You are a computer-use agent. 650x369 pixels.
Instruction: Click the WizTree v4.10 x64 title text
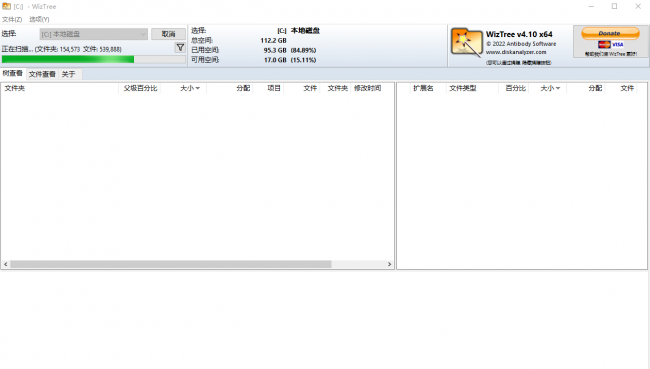coord(519,34)
